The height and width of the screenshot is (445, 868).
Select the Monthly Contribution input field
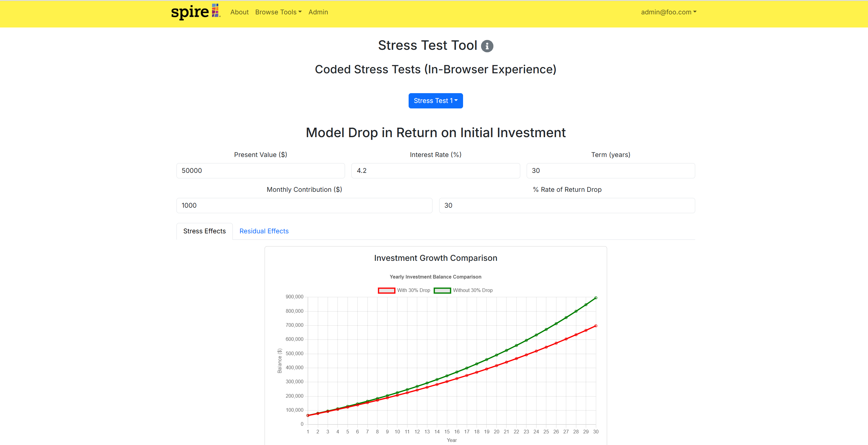pos(304,205)
